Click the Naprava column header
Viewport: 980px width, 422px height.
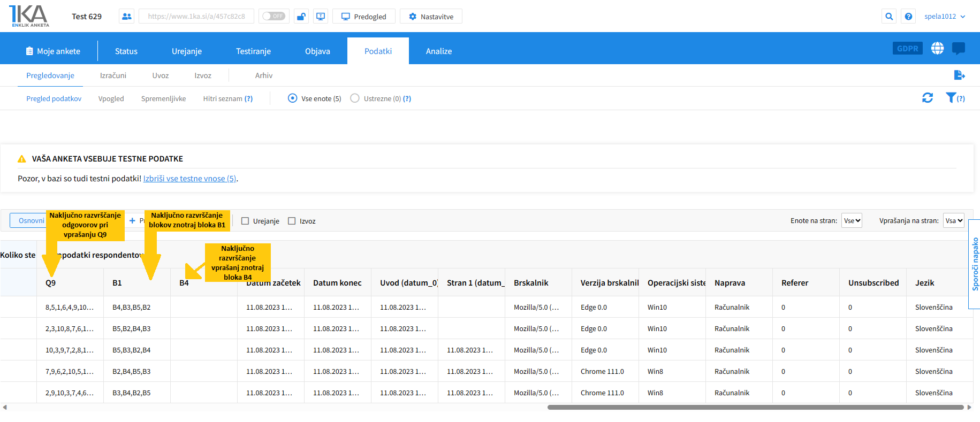[739, 282]
